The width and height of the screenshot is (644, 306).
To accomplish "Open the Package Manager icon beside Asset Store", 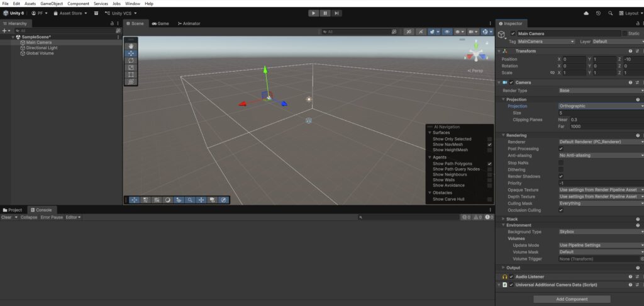I will pos(96,13).
